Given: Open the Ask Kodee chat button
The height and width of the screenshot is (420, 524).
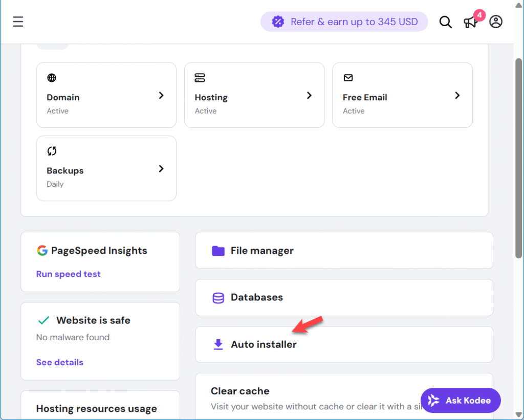Looking at the screenshot, I should click(x=461, y=401).
